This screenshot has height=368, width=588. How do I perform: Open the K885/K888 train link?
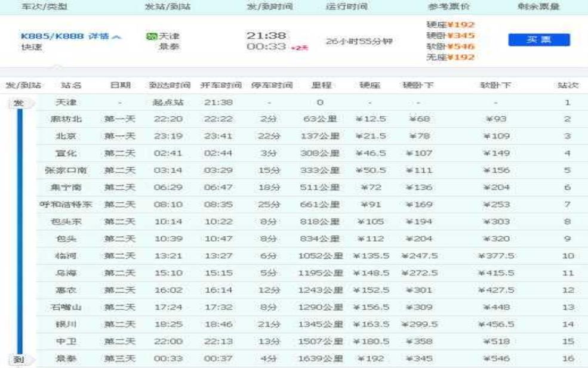click(x=53, y=37)
